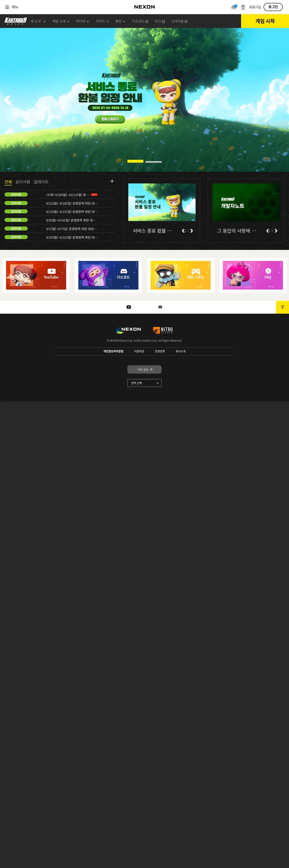Viewport: 289px width, 868px height.
Task: Expand the 새 소식 menu
Action: pyautogui.click(x=38, y=21)
